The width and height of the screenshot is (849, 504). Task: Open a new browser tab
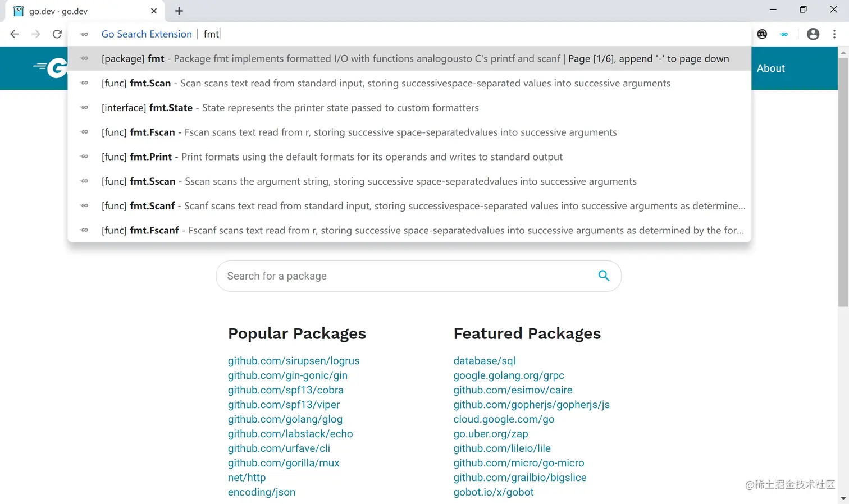pyautogui.click(x=179, y=11)
